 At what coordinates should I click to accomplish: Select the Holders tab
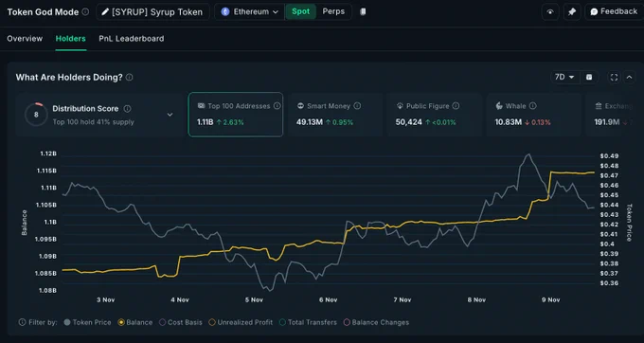[71, 39]
